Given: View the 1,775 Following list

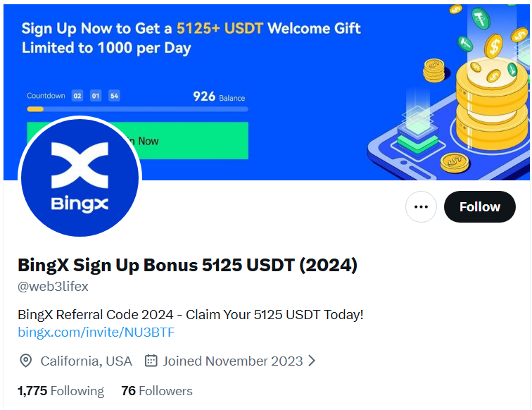Looking at the screenshot, I should (x=61, y=391).
